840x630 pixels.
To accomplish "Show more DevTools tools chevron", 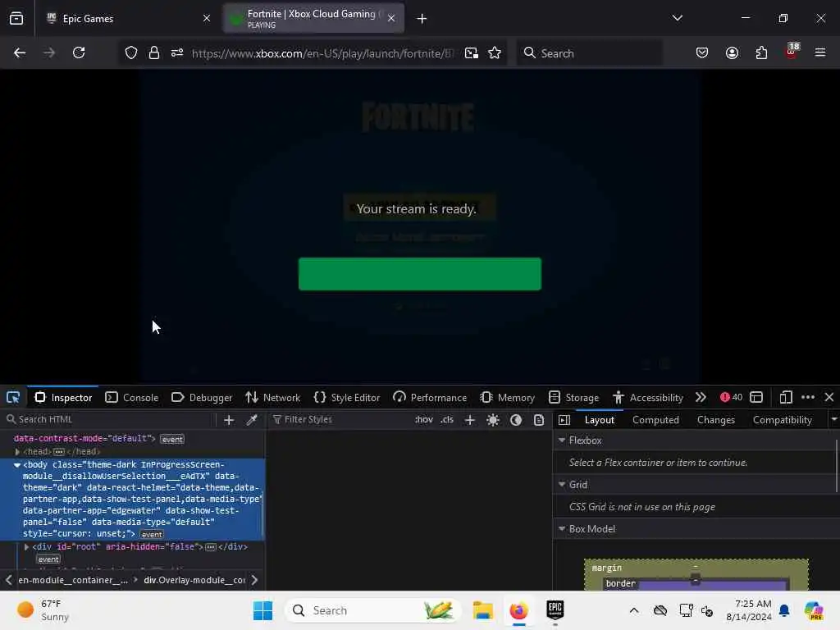I will [x=701, y=398].
